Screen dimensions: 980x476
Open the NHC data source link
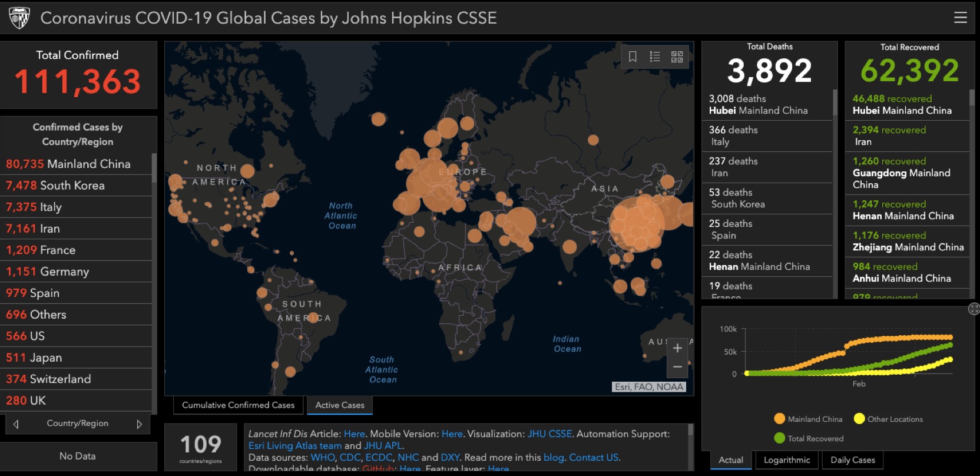(x=408, y=458)
